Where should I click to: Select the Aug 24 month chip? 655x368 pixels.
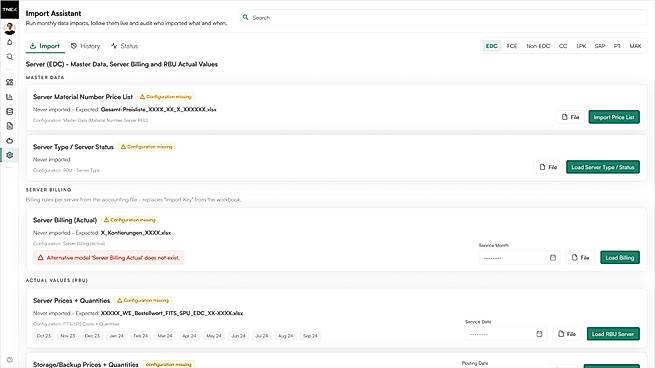[286, 336]
